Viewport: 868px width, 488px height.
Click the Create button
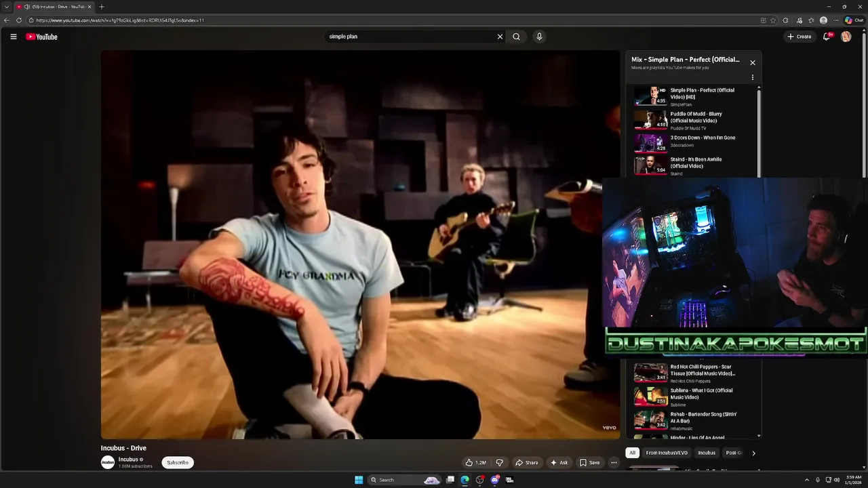pos(800,37)
